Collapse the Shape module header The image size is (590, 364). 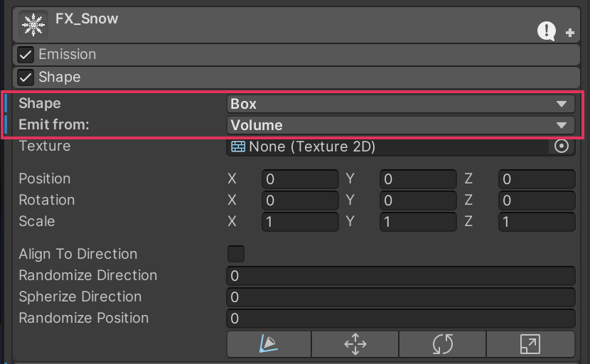(x=284, y=77)
